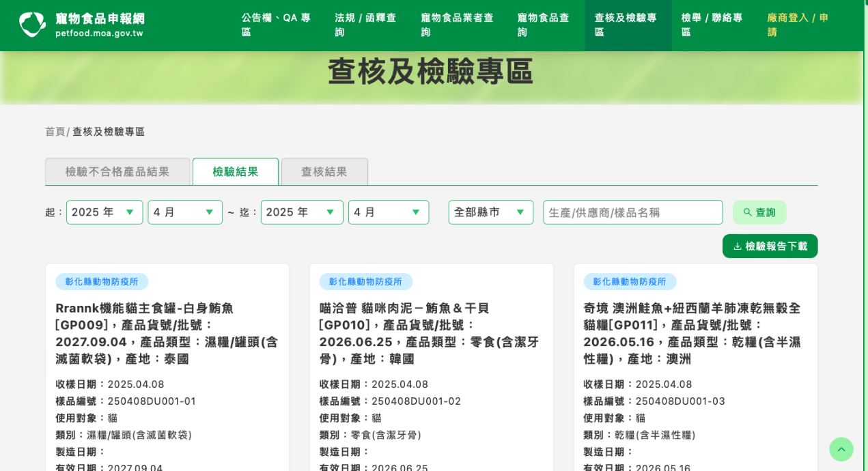Image resolution: width=868 pixels, height=471 pixels.
Task: Click 彰化縣動物防疫所 tag on 奇境 card
Action: pyautogui.click(x=630, y=281)
